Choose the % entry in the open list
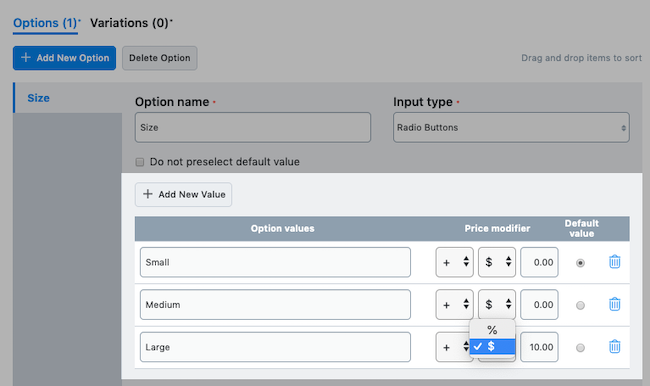This screenshot has height=386, width=650. (492, 330)
